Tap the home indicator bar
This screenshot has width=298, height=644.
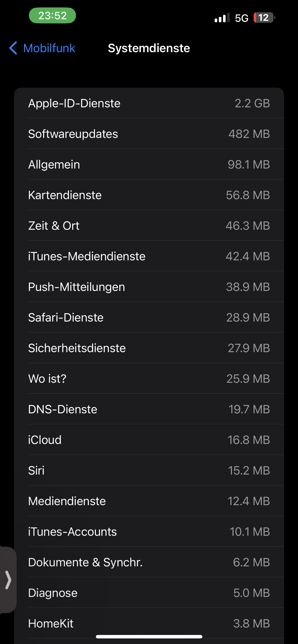(x=149, y=637)
